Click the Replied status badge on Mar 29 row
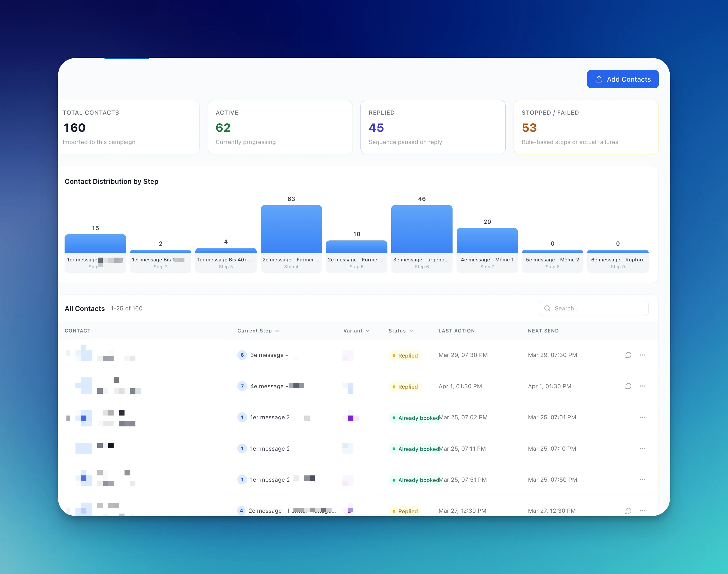 pos(405,356)
